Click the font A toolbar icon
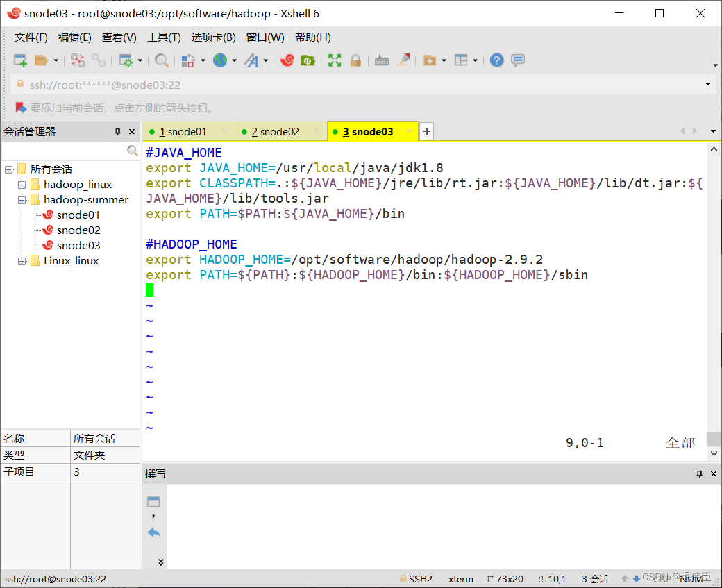Screen dimensions: 722x588 pos(251,60)
